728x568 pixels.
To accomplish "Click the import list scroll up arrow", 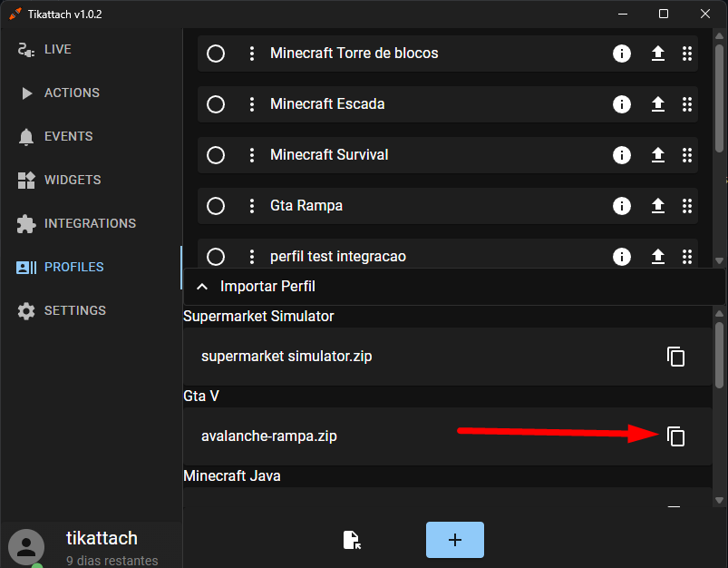I will pos(720,313).
